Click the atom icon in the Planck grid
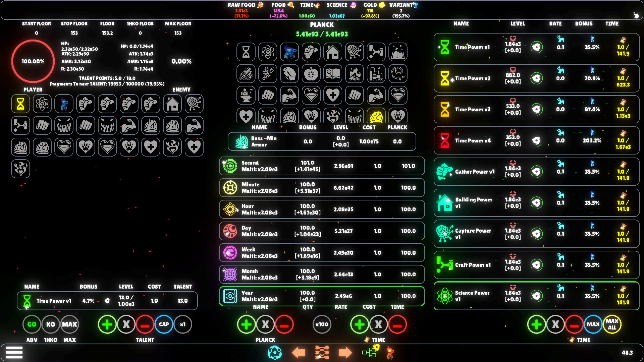The width and height of the screenshot is (644, 362). 268,52
